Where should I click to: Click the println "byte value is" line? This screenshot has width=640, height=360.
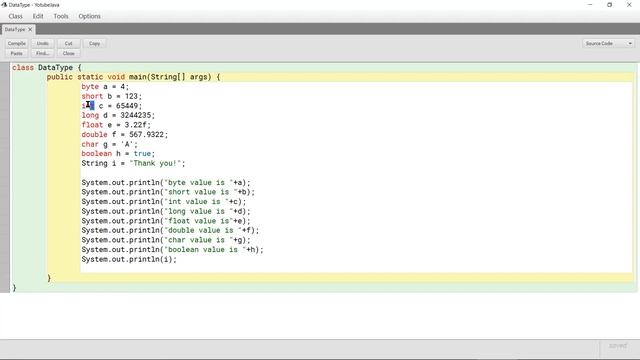[x=166, y=183]
